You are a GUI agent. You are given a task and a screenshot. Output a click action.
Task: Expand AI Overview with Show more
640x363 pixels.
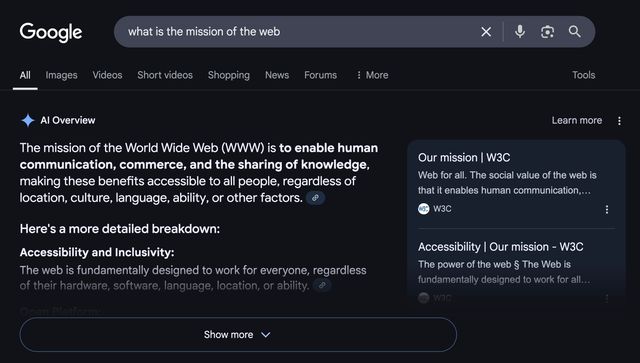[x=238, y=335]
